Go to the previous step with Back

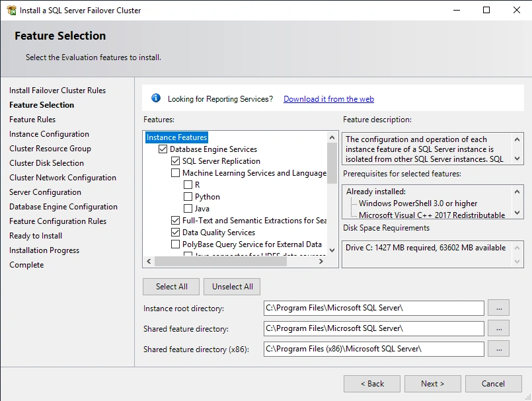click(x=372, y=384)
